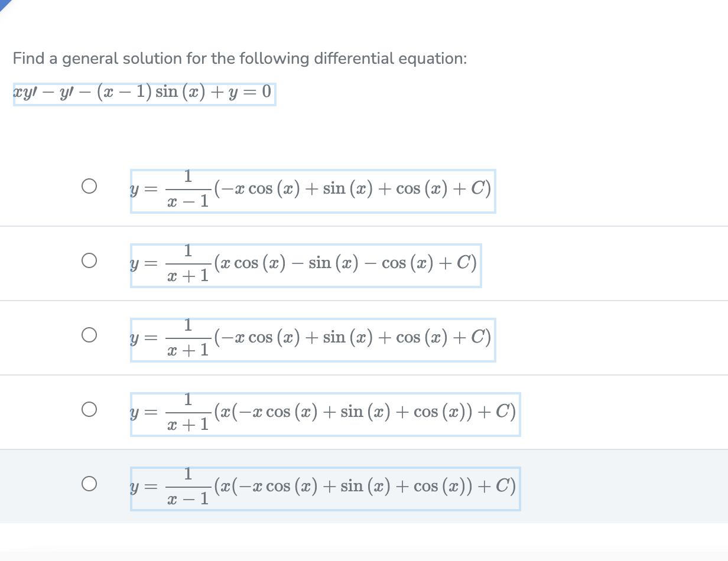728x561 pixels.
Task: Click third answer formula with 1/(x+1)
Action: pyautogui.click(x=313, y=340)
